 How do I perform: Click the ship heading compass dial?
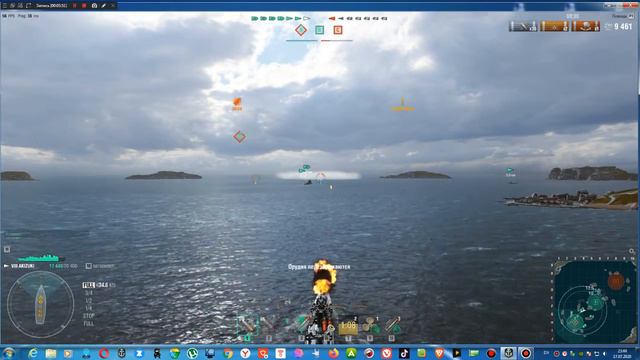click(40, 304)
